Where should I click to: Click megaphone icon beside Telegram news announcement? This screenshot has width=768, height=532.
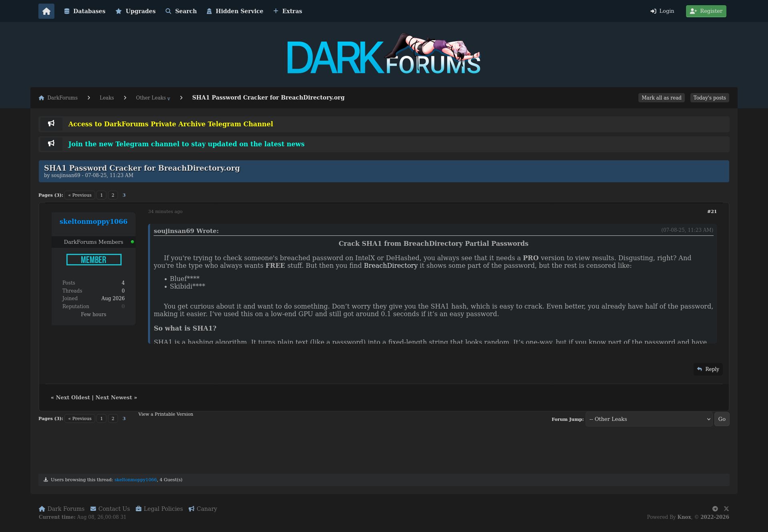51,144
